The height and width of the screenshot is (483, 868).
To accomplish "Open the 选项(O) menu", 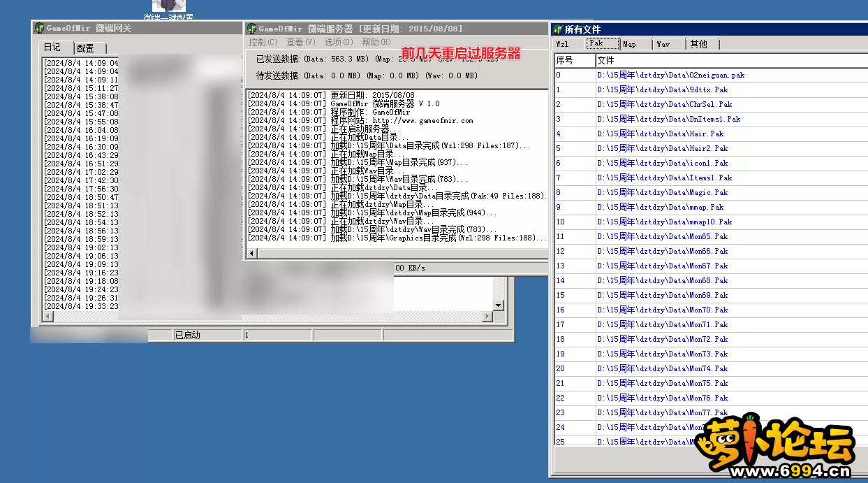I will (339, 42).
